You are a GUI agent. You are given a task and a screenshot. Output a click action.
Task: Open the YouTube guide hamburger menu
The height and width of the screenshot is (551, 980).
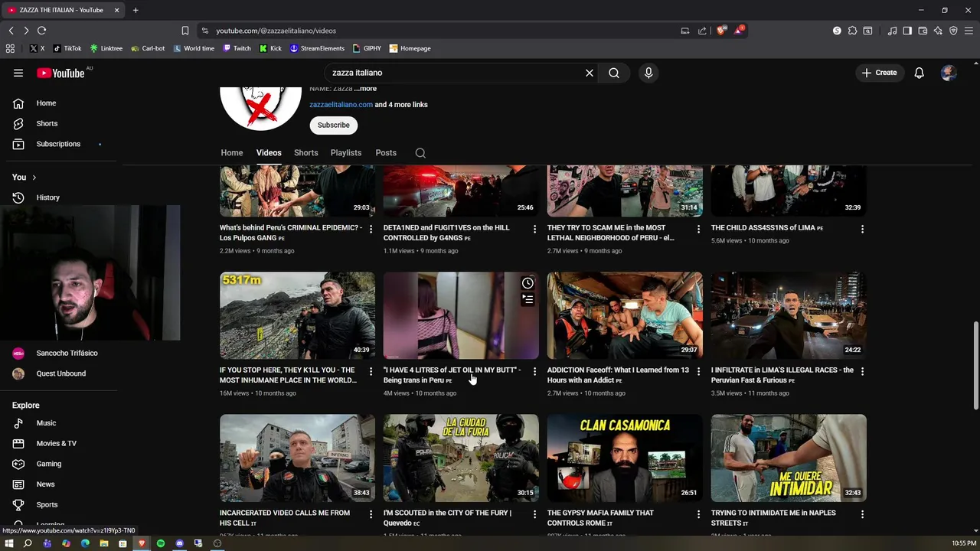click(x=18, y=73)
